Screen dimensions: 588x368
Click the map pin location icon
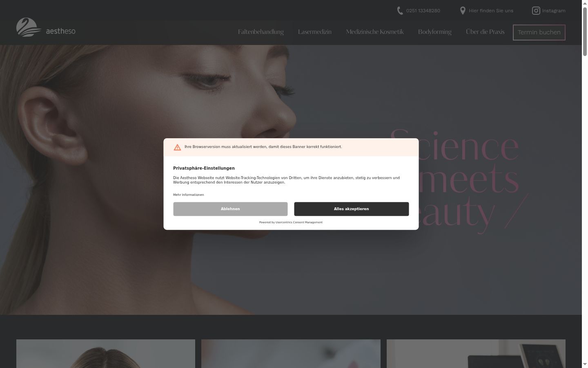[463, 11]
